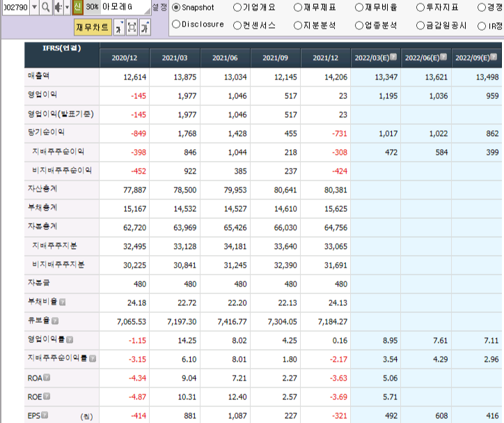The width and height of the screenshot is (504, 423).
Task: Click the 2021/03 column header
Action: click(175, 58)
